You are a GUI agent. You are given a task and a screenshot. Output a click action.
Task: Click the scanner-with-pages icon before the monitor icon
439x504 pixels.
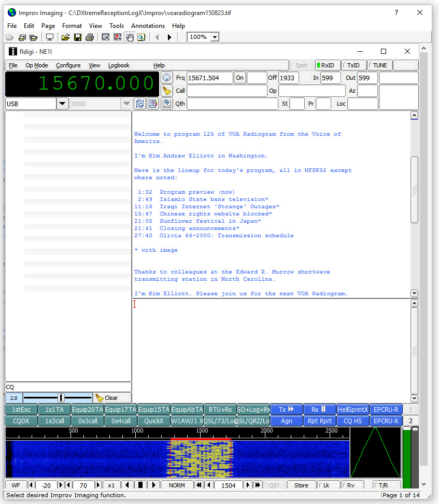(34, 37)
